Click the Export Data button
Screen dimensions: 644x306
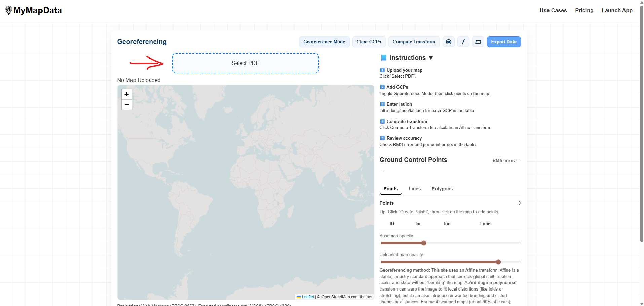pos(503,42)
